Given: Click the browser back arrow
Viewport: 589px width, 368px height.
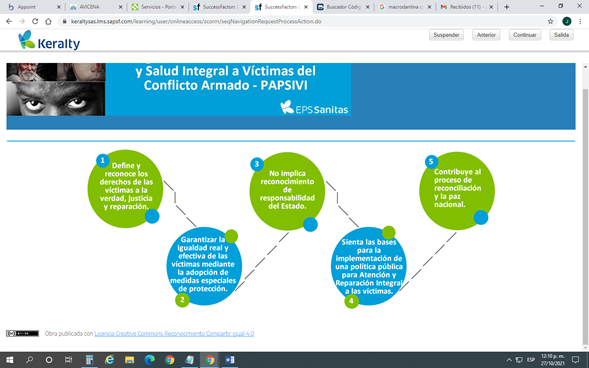Looking at the screenshot, I should [x=9, y=21].
